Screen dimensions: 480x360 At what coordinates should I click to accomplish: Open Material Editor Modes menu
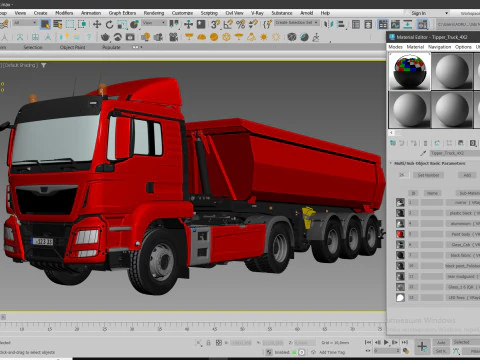pos(395,47)
